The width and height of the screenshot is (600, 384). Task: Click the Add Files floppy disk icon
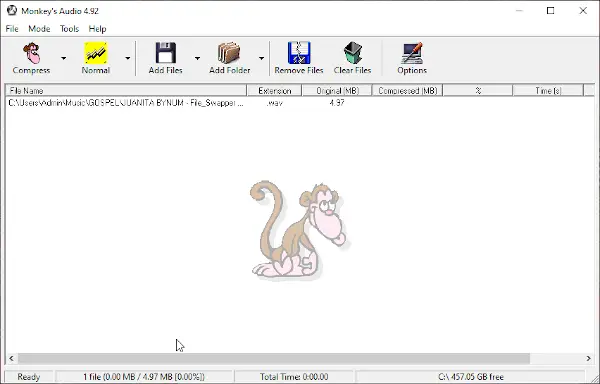pos(166,53)
